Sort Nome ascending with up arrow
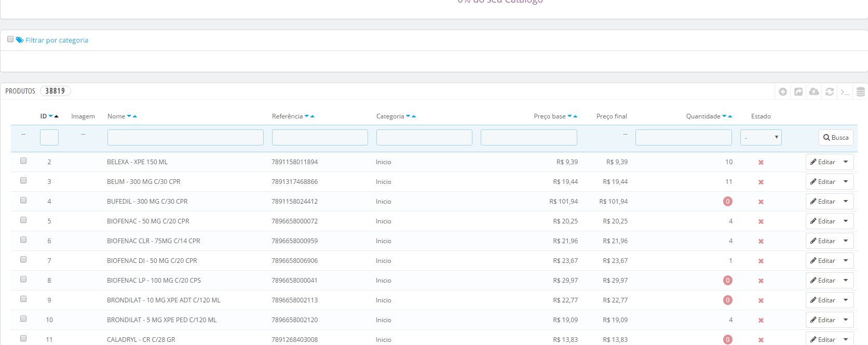Viewport: 868px width, 345px height. [x=135, y=116]
